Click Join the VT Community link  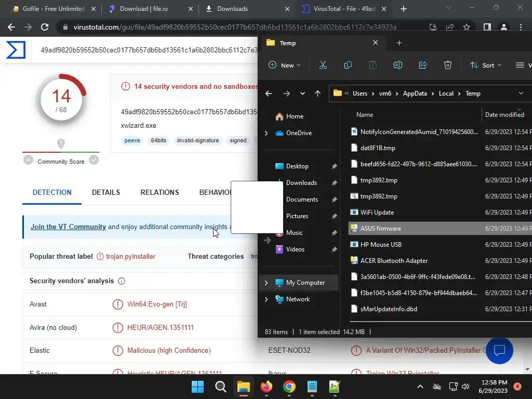click(68, 227)
